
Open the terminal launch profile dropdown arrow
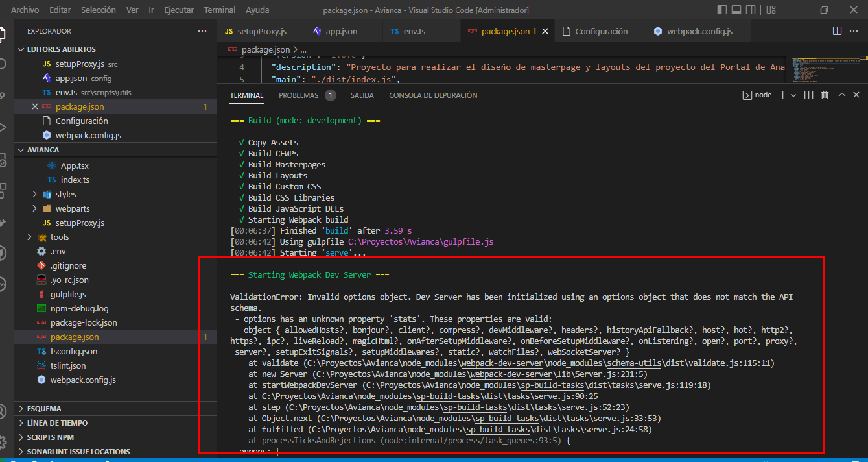click(793, 95)
